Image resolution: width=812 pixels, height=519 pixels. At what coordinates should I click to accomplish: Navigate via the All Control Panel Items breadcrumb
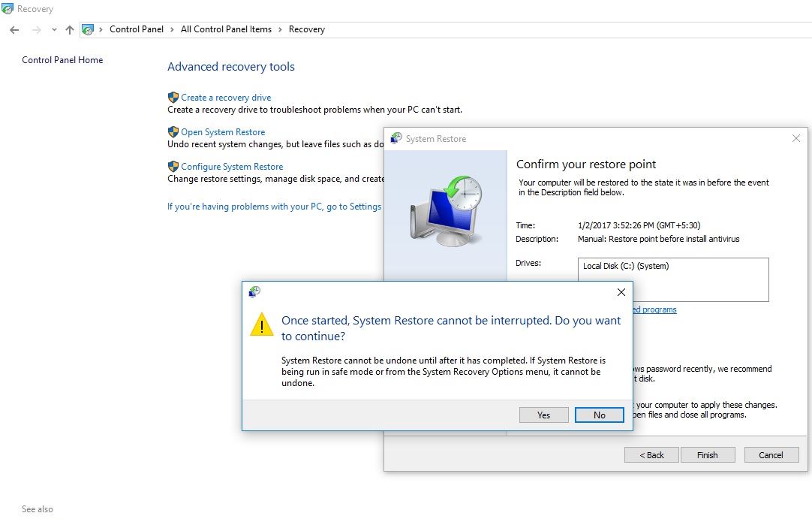pyautogui.click(x=226, y=29)
